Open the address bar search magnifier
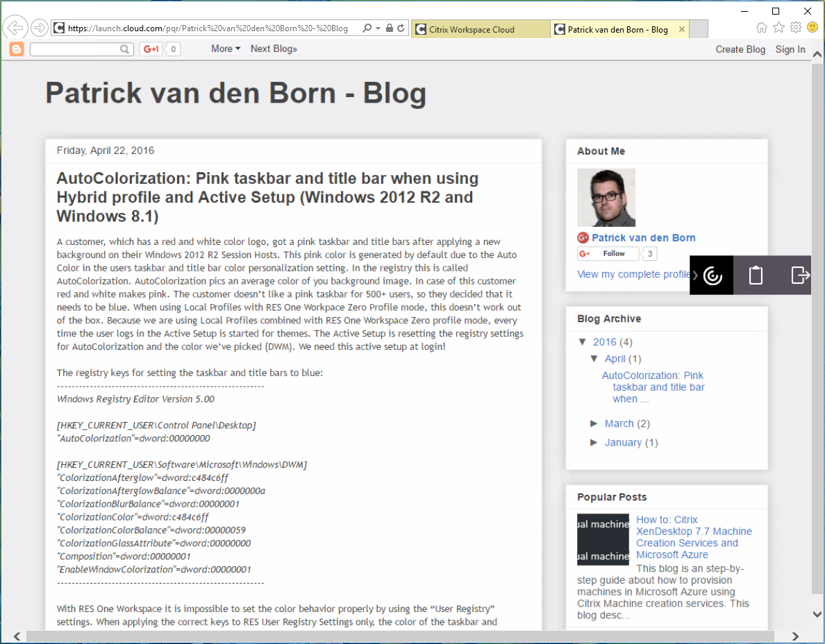This screenshot has width=825, height=644. click(x=367, y=28)
